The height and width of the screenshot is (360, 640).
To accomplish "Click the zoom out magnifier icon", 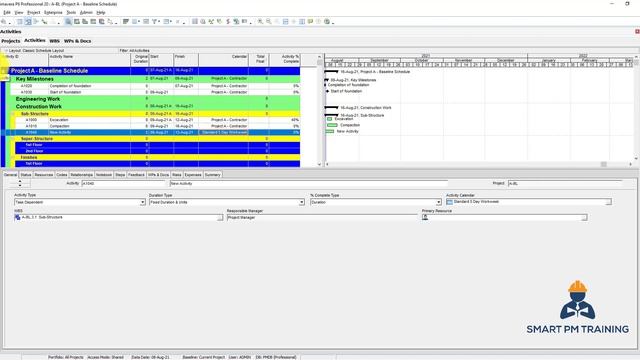I will pyautogui.click(x=269, y=22).
